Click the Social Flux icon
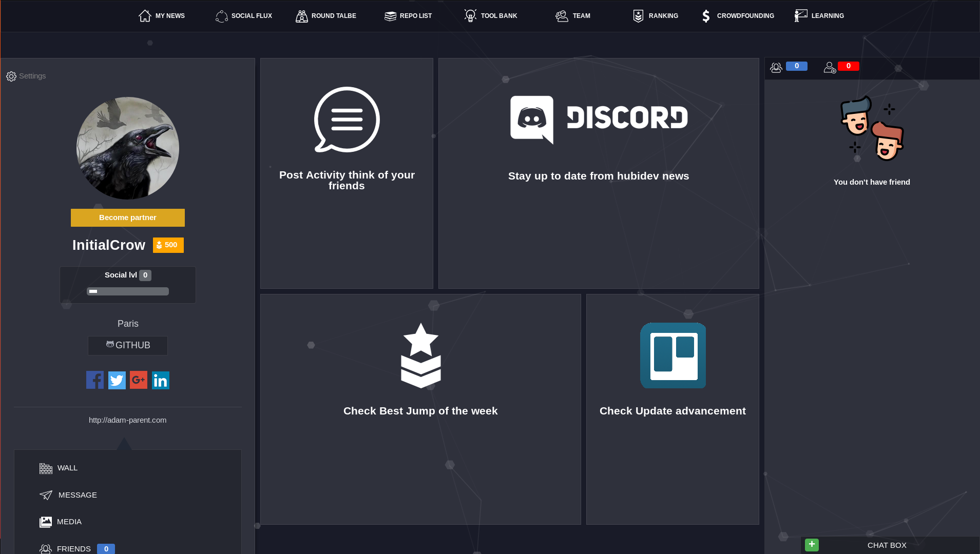Screen dimensions: 980x554 221,16
